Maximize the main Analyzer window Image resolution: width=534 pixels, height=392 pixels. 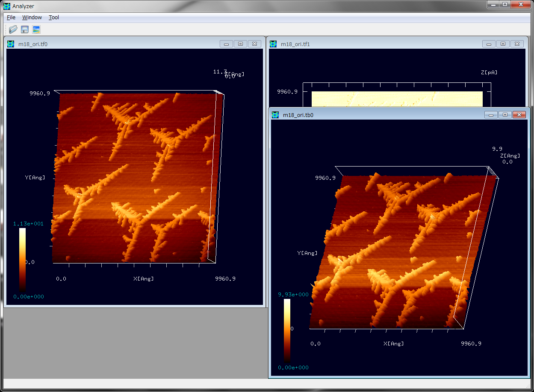pyautogui.click(x=505, y=4)
